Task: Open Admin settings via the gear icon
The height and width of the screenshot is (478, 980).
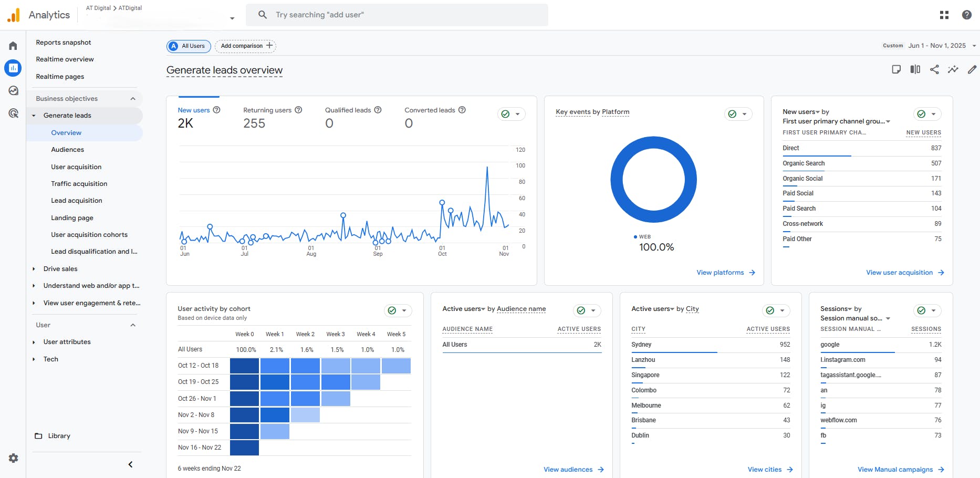Action: click(13, 458)
